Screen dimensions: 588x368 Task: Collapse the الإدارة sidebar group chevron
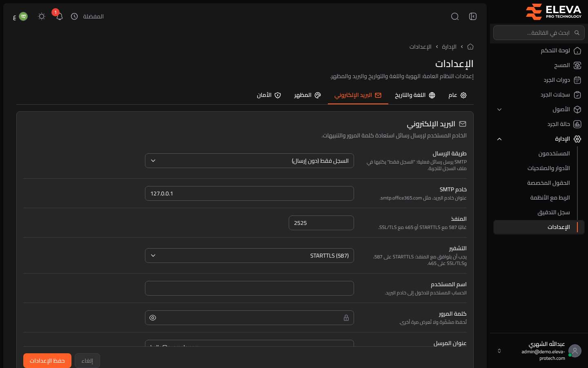pyautogui.click(x=499, y=139)
